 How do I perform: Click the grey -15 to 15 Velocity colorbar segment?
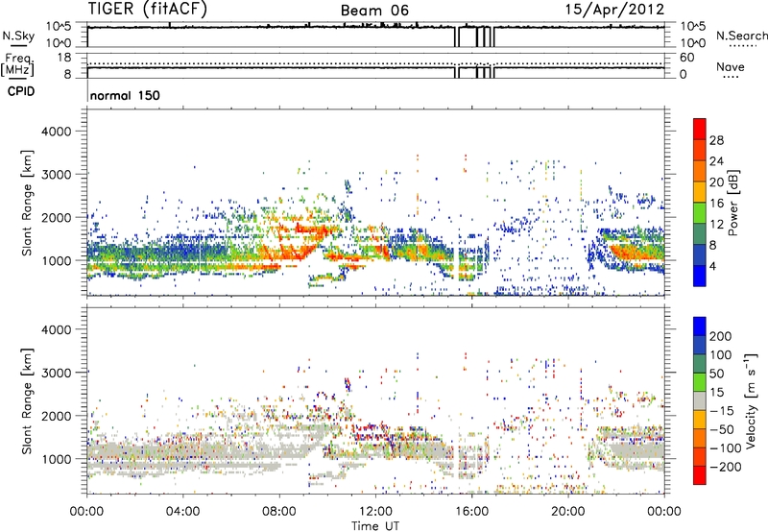pyautogui.click(x=700, y=400)
